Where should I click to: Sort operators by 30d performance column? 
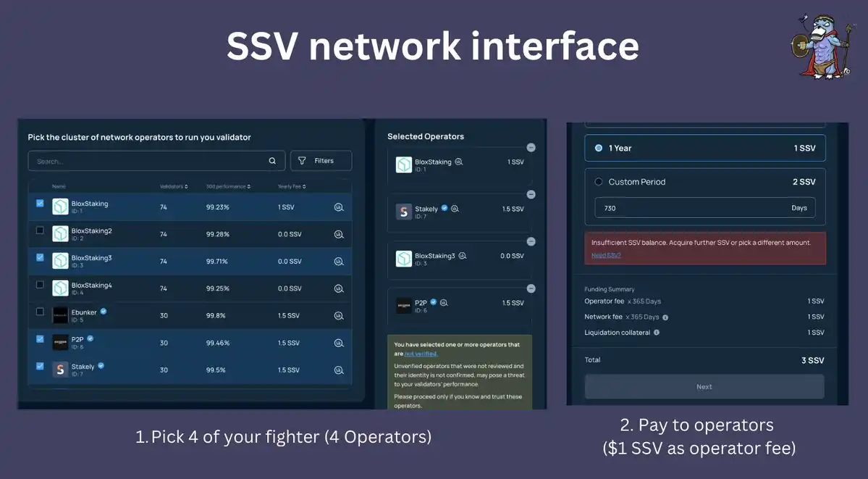pos(227,187)
